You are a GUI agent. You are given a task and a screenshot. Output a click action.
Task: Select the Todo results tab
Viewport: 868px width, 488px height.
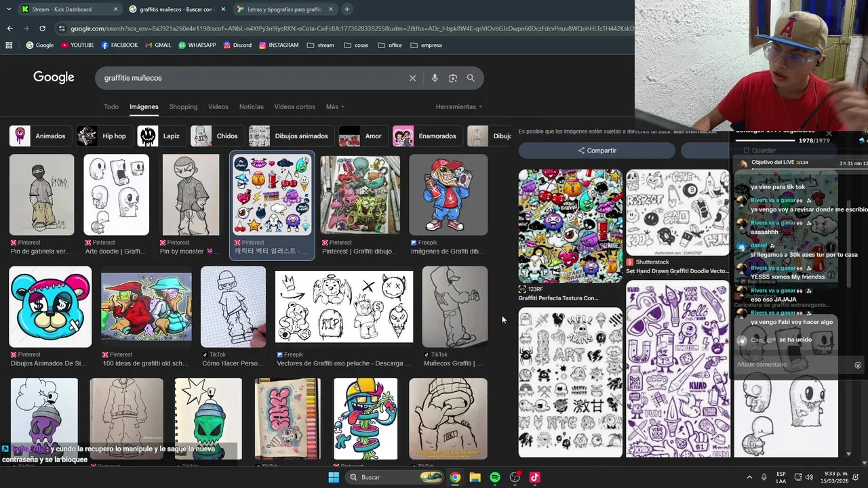(x=111, y=107)
